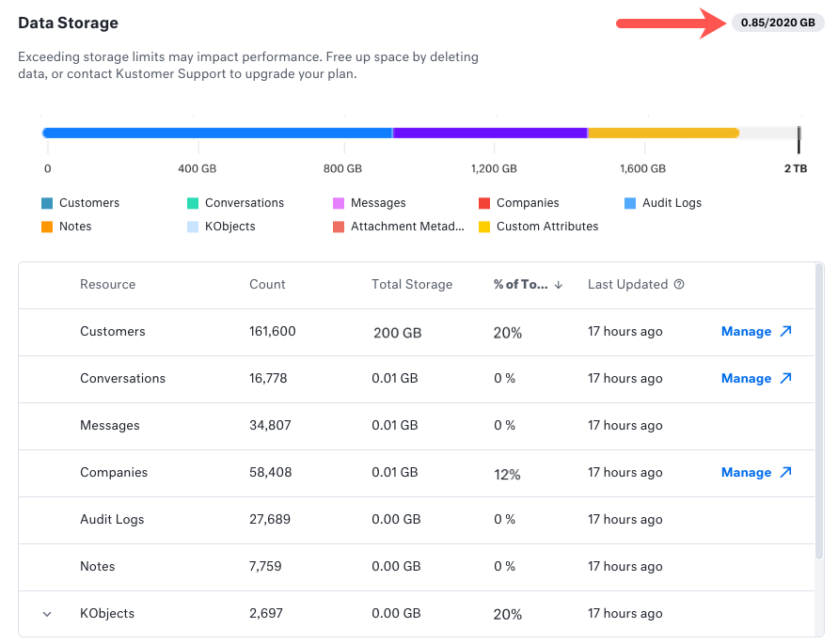Click the Customers legend color swatch
This screenshot has height=644, width=838.
coord(47,203)
